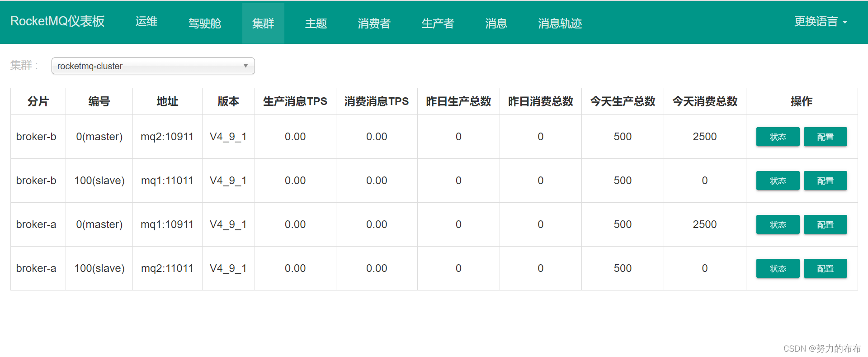
Task: Click address cell mq2:11011
Action: [167, 268]
